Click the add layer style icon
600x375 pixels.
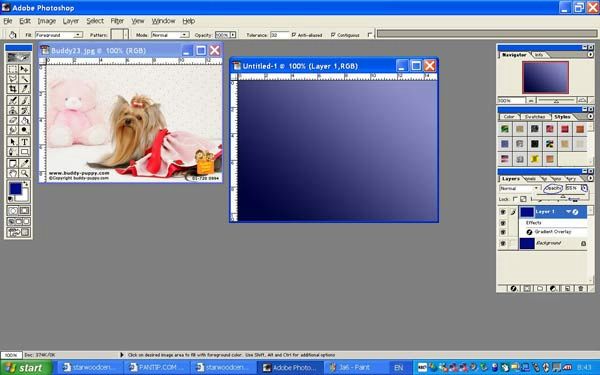coord(514,289)
